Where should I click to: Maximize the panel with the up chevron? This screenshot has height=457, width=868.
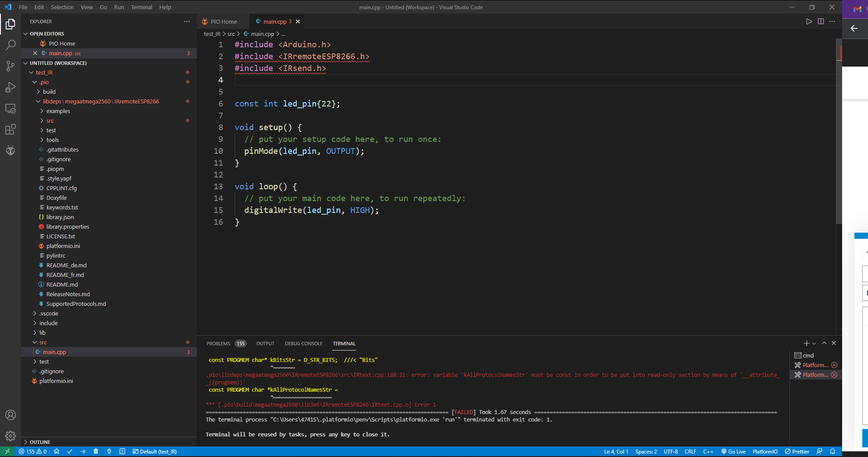pos(824,343)
